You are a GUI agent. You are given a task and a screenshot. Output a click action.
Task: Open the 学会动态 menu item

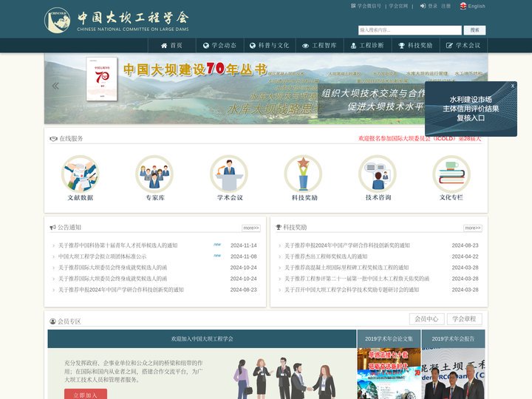coord(220,46)
